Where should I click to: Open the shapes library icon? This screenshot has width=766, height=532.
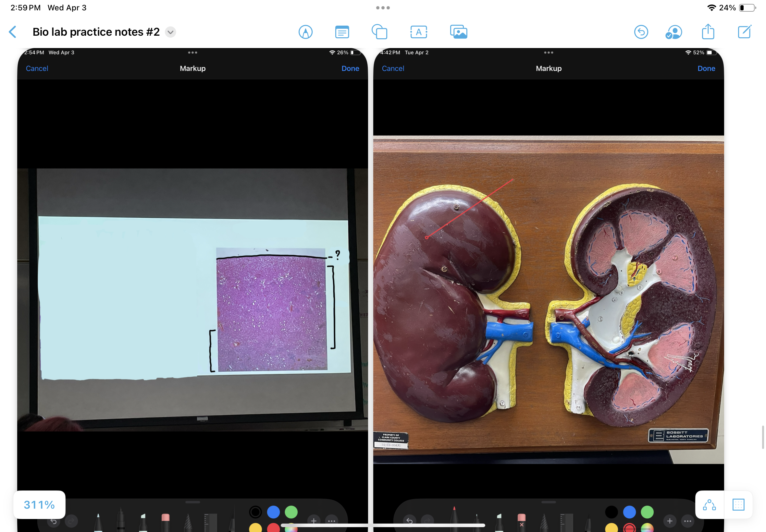379,32
